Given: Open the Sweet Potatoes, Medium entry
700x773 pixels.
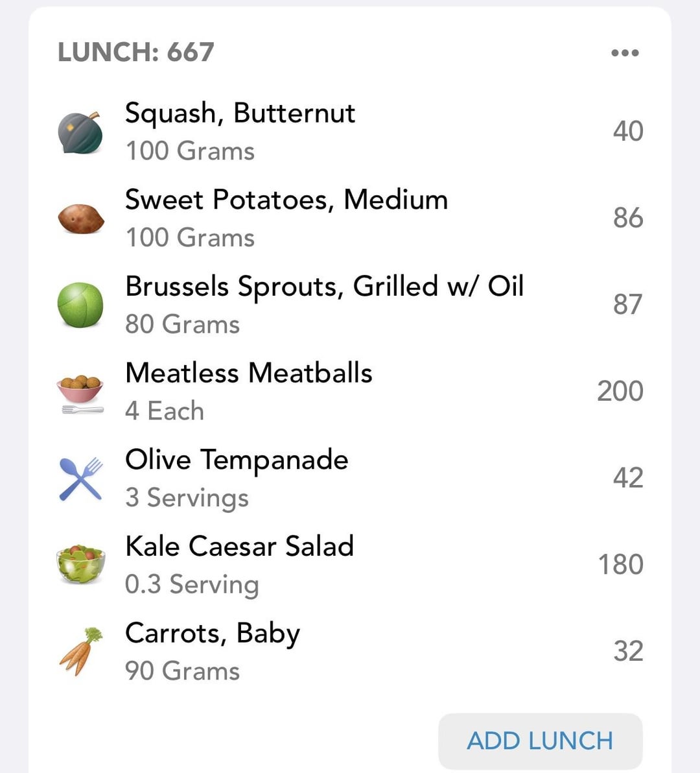Looking at the screenshot, I should tap(286, 200).
